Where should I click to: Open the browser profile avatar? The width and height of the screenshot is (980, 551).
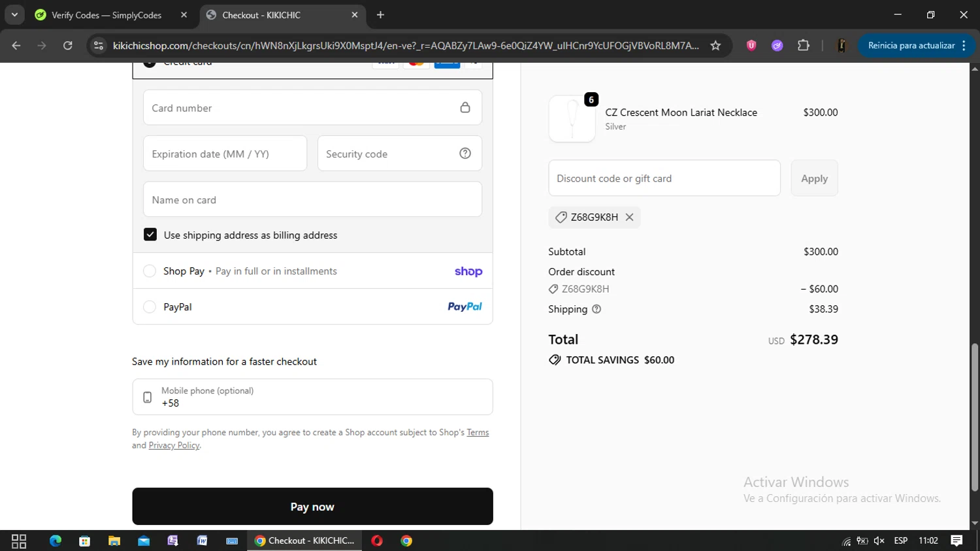tap(841, 45)
